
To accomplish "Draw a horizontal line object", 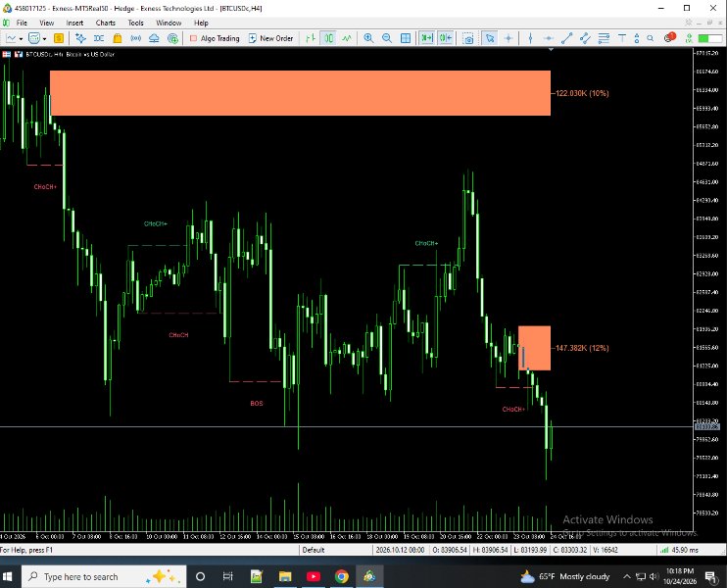I will pos(549,38).
